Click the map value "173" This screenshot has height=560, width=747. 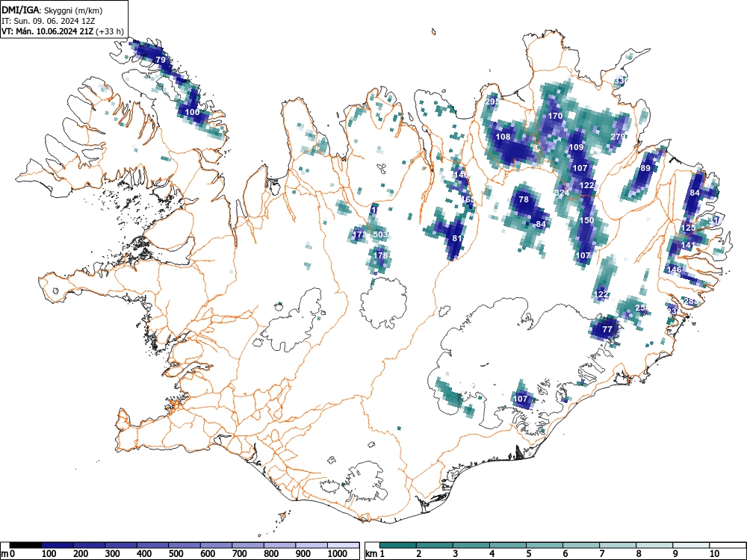[360, 234]
